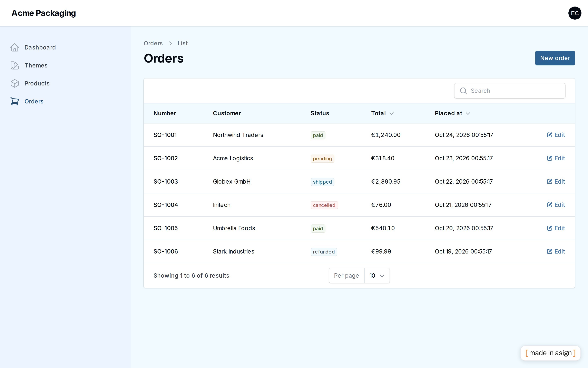Viewport: 588px width, 368px height.
Task: Click the edit pencil icon for SO-1006
Action: click(x=549, y=251)
